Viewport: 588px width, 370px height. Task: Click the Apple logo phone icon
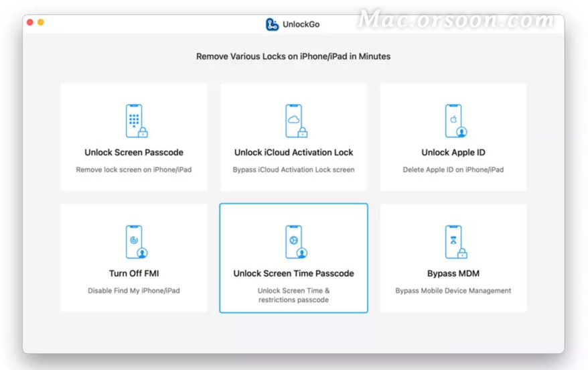click(x=455, y=121)
